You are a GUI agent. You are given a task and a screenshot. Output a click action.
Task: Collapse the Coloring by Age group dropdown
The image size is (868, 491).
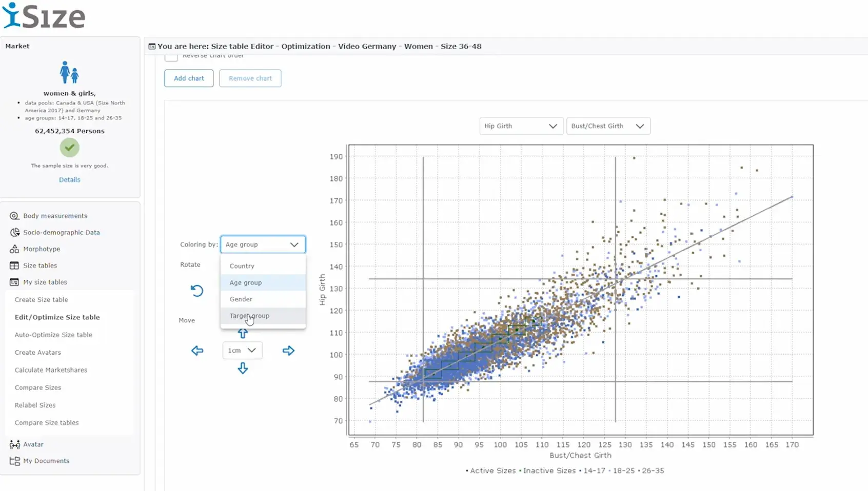click(x=263, y=244)
